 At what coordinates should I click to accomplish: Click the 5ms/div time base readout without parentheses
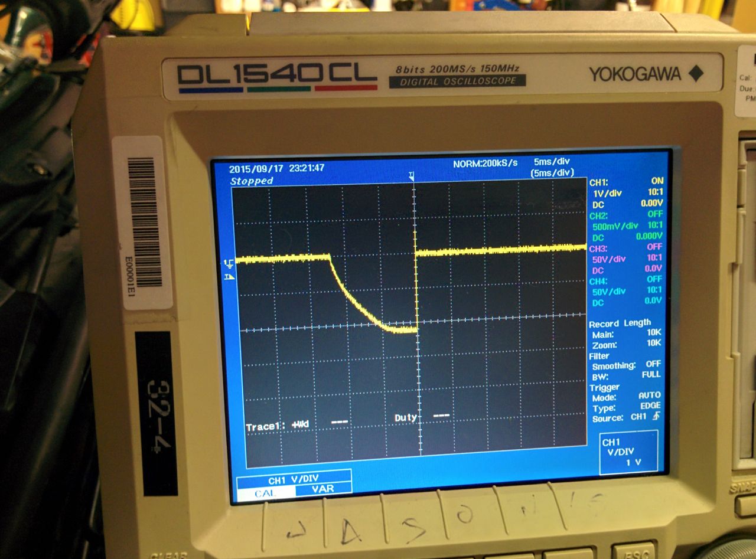tap(551, 162)
